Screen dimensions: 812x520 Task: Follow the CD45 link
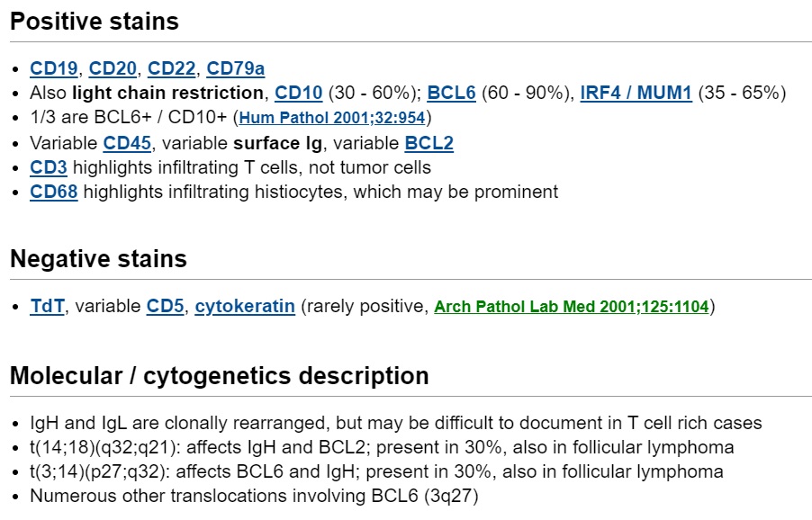[127, 143]
